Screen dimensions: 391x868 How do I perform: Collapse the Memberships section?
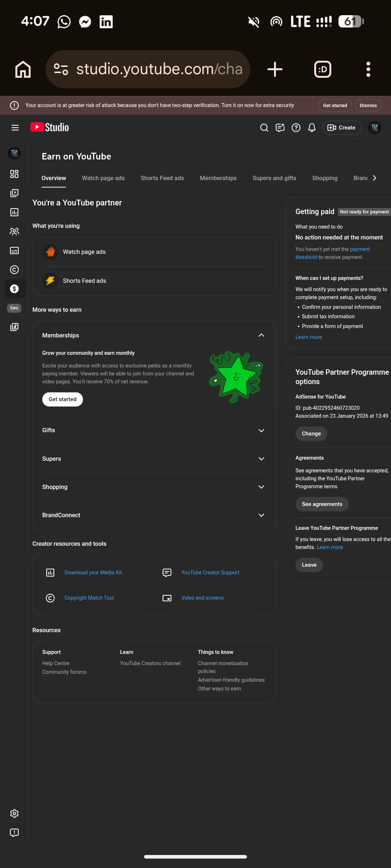tap(261, 335)
